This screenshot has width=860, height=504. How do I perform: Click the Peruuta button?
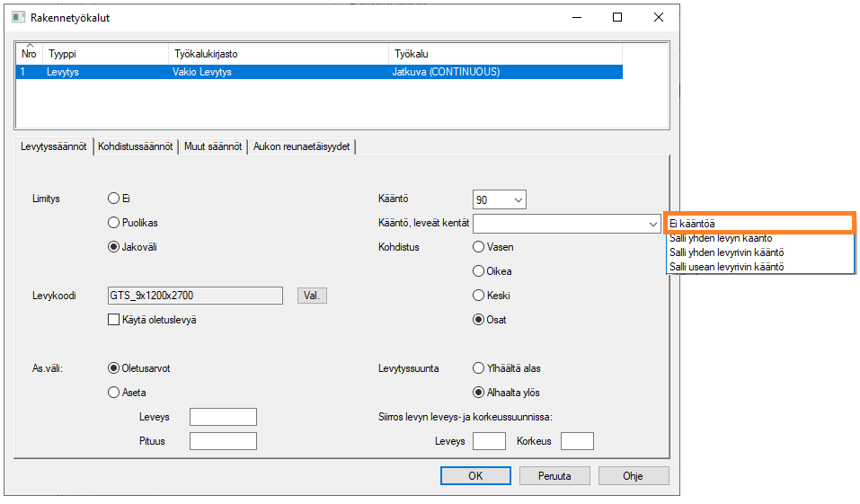[554, 476]
